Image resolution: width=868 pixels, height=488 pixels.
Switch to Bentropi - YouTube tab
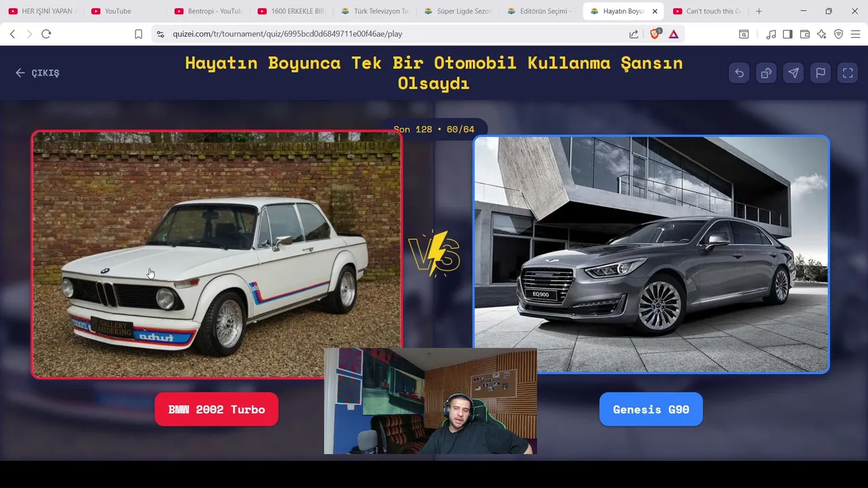[208, 12]
